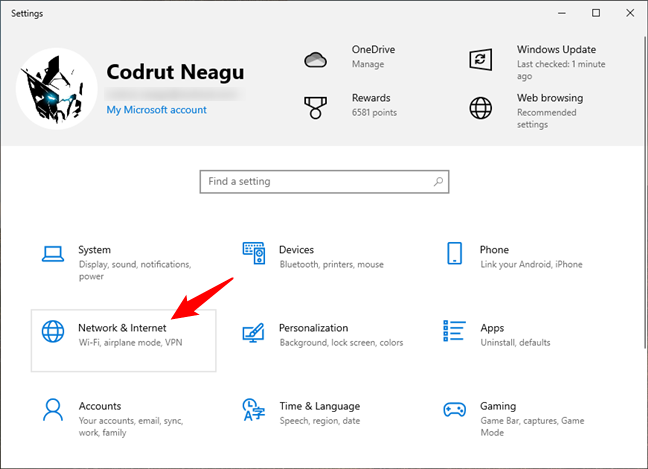Image resolution: width=648 pixels, height=469 pixels.
Task: Open the Time & Language icon
Action: [253, 409]
